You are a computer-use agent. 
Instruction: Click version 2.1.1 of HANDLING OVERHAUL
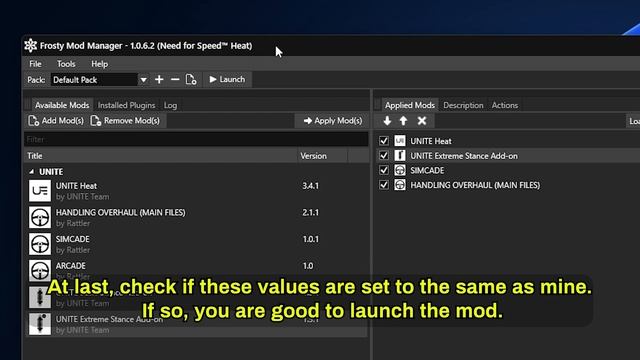pos(310,212)
